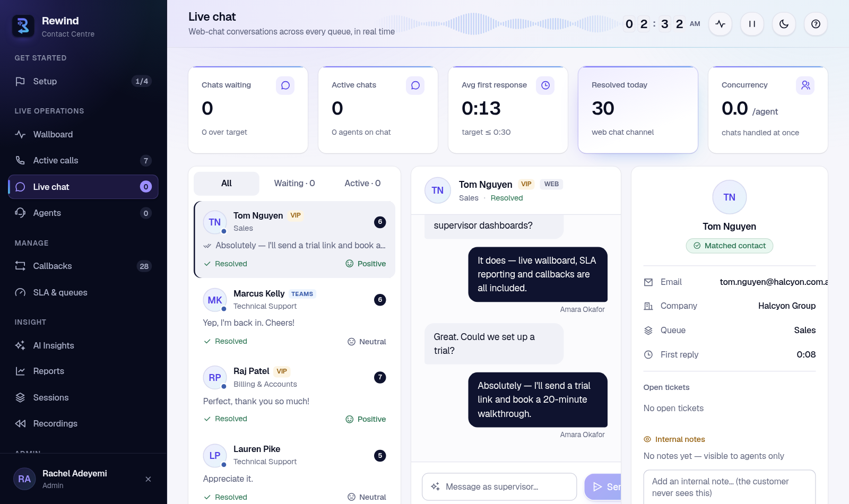849x504 pixels.
Task: Click the Rewind logo icon
Action: pyautogui.click(x=23, y=26)
